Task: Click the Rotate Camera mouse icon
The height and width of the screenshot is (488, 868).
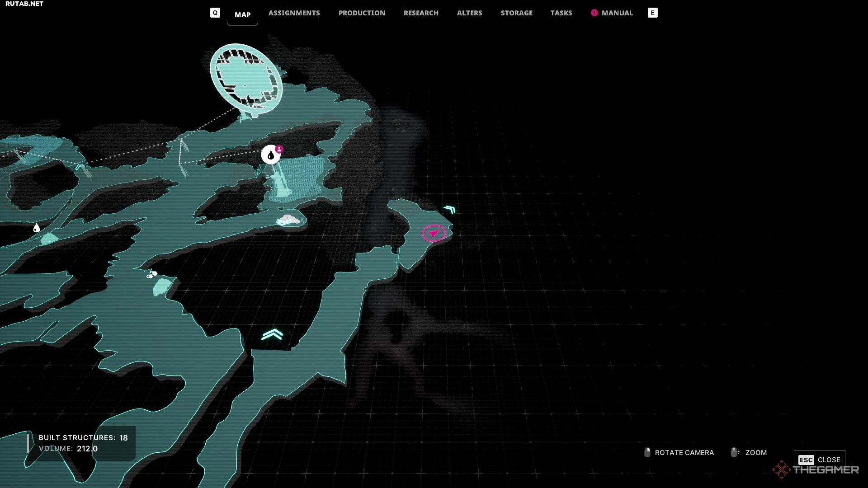Action: tap(647, 452)
